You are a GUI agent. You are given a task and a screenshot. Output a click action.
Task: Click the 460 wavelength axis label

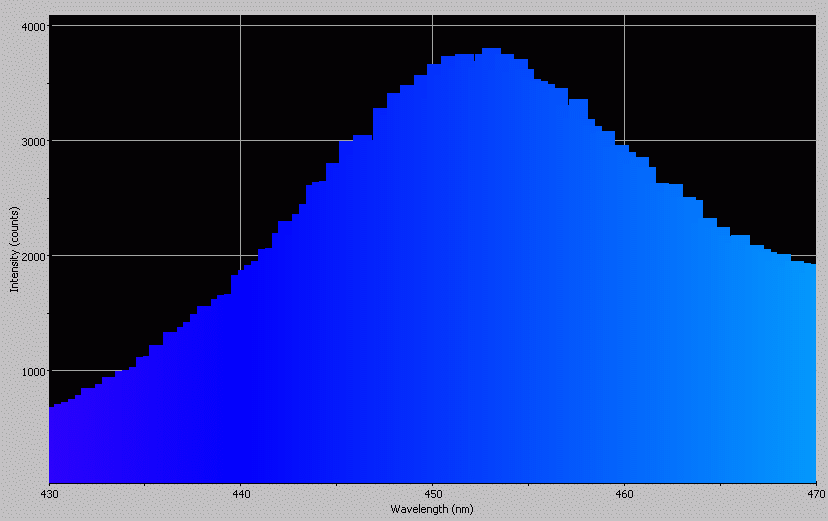click(x=624, y=495)
